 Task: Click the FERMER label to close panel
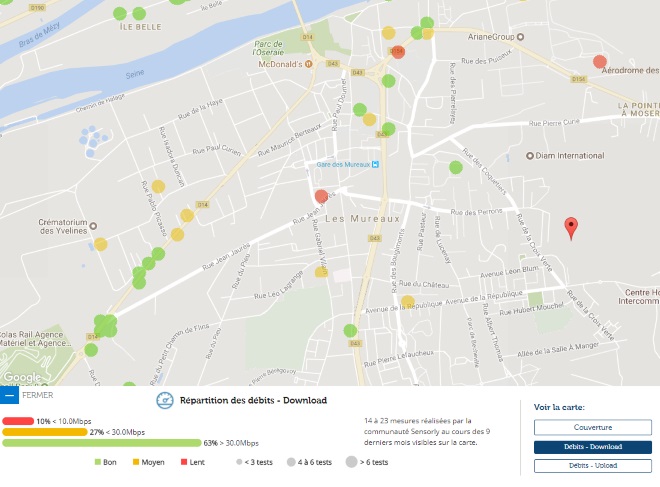pyautogui.click(x=37, y=395)
